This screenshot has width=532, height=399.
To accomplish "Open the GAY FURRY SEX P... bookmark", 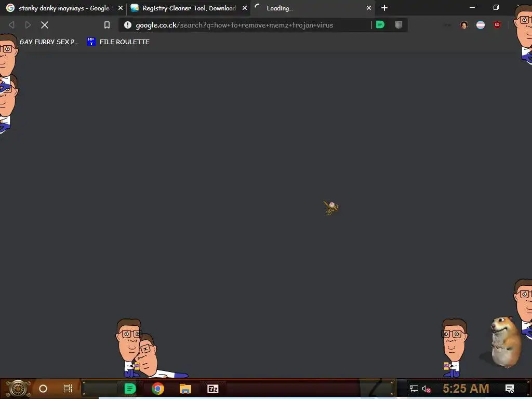I will point(49,42).
